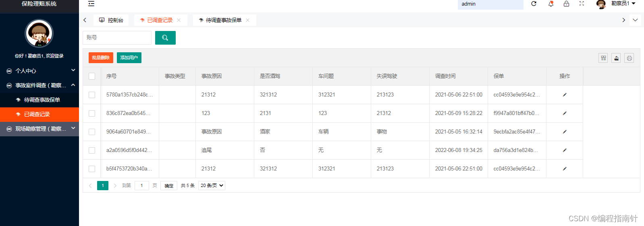Viewport: 644px width, 226px height.
Task: Check the select-all header checkbox
Action: click(92, 76)
